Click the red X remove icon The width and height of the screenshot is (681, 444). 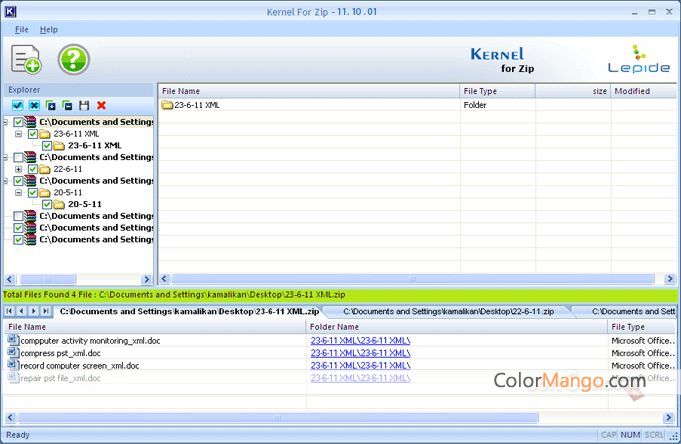[x=101, y=105]
